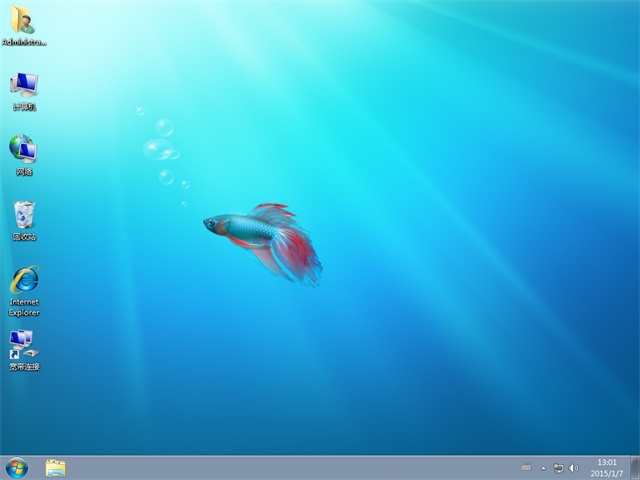Click the "回收站" label under Recycle Bin
The height and width of the screenshot is (480, 640).
pos(24,238)
